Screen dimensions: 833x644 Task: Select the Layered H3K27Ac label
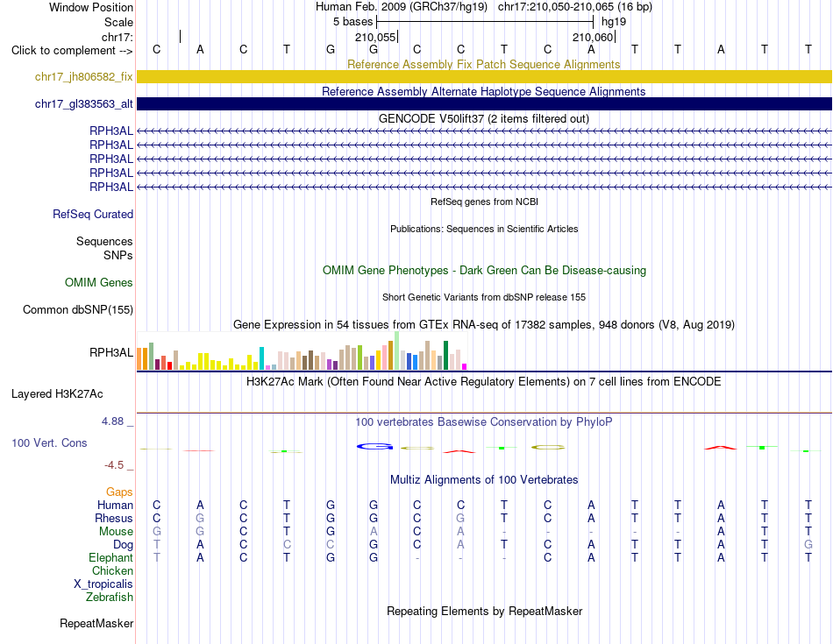pyautogui.click(x=57, y=394)
